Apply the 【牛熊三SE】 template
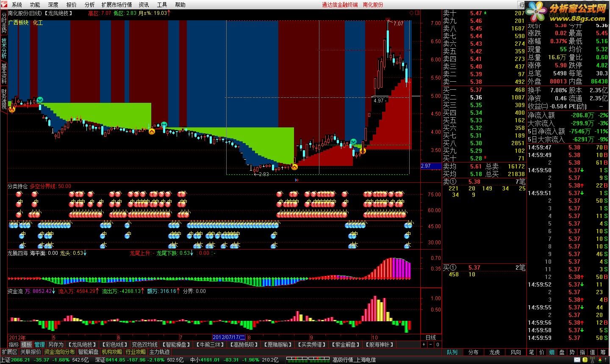The height and width of the screenshot is (364, 610). coord(211,345)
